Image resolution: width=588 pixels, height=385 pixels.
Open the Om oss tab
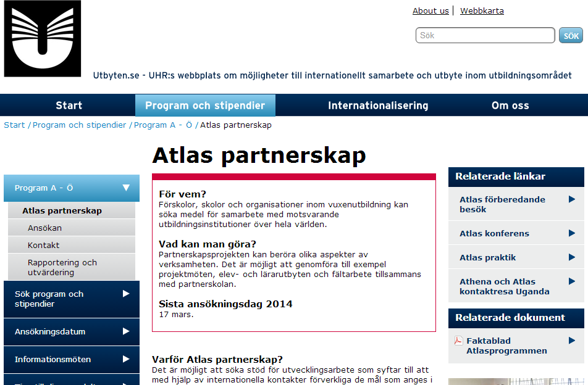click(510, 106)
